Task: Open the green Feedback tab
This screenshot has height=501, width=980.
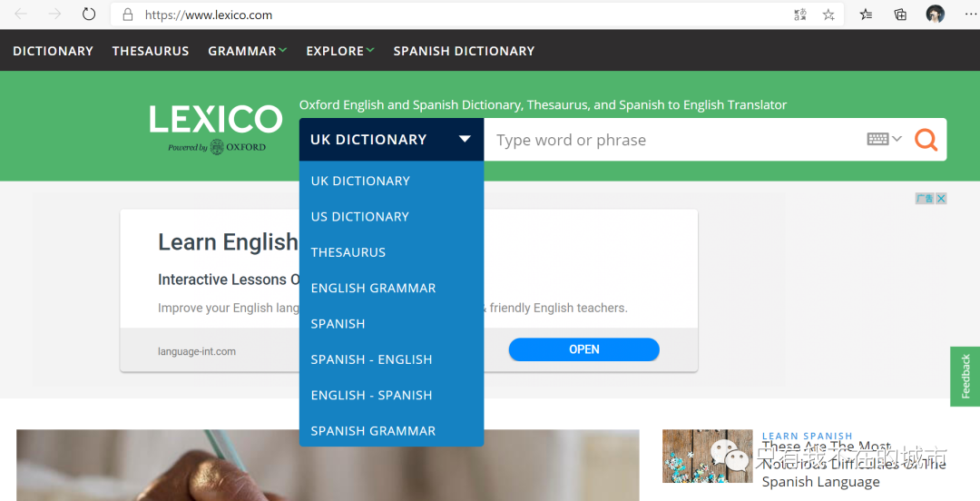Action: pos(965,377)
